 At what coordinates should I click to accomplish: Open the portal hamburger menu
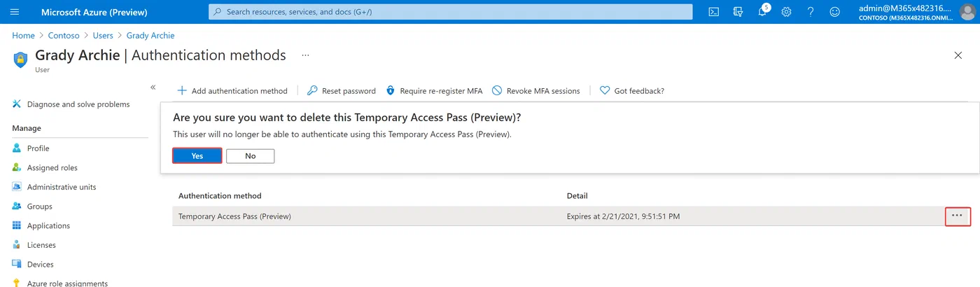pyautogui.click(x=15, y=12)
